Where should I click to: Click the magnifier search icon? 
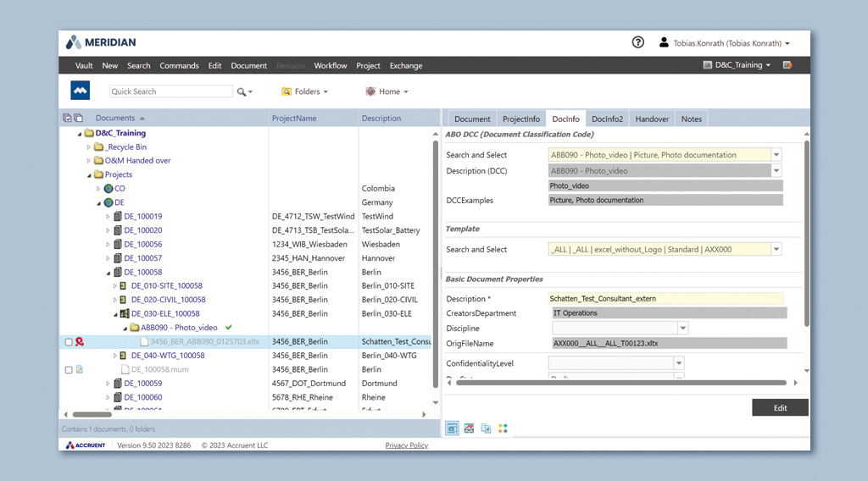[242, 91]
